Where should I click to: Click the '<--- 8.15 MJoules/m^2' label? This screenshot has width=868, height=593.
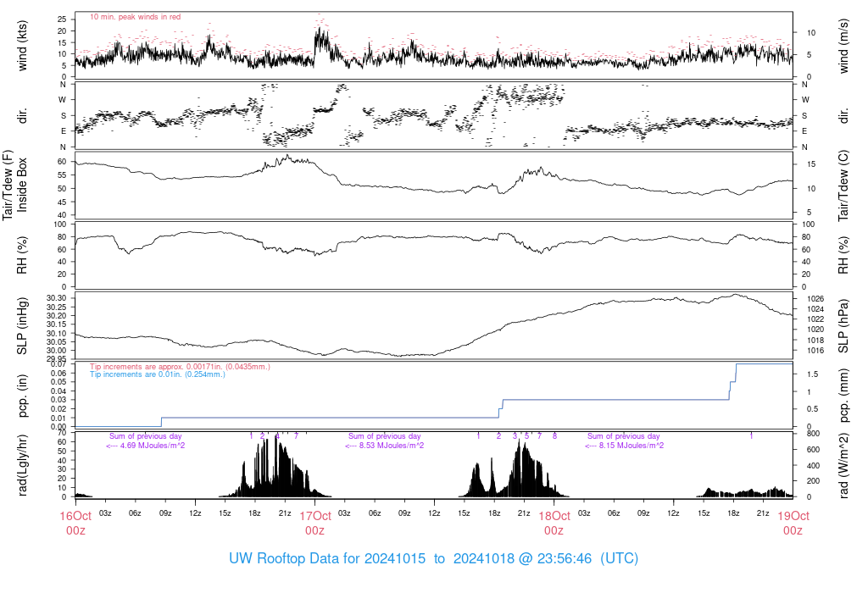point(625,446)
